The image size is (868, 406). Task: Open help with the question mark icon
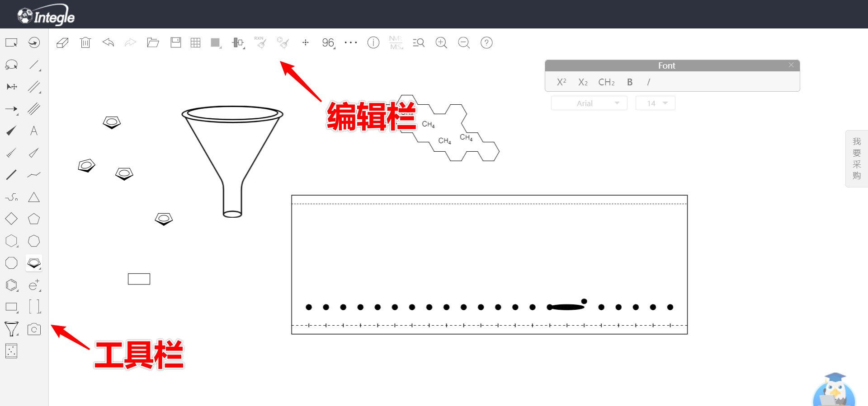(x=486, y=42)
